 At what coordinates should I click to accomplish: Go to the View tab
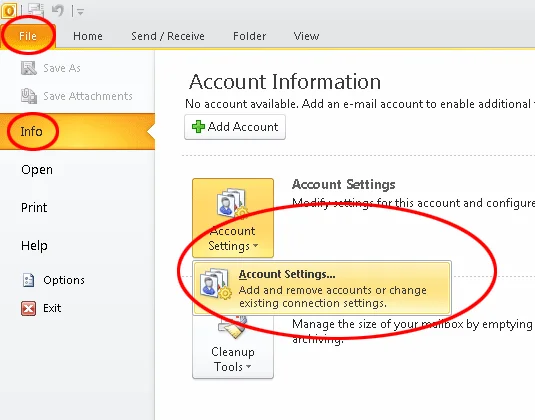(306, 36)
